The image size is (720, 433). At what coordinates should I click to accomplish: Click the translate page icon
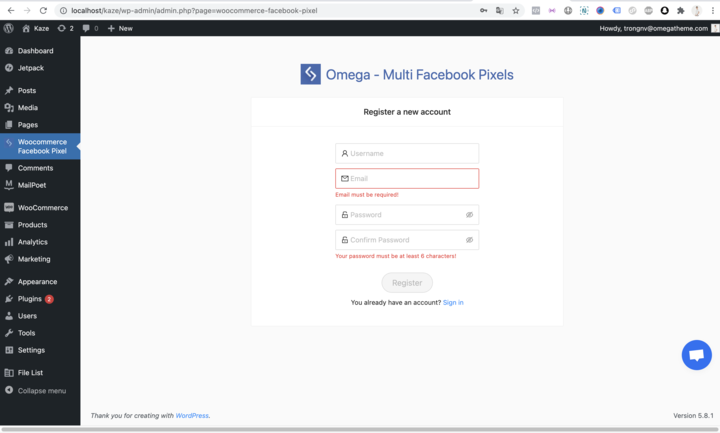[500, 10]
